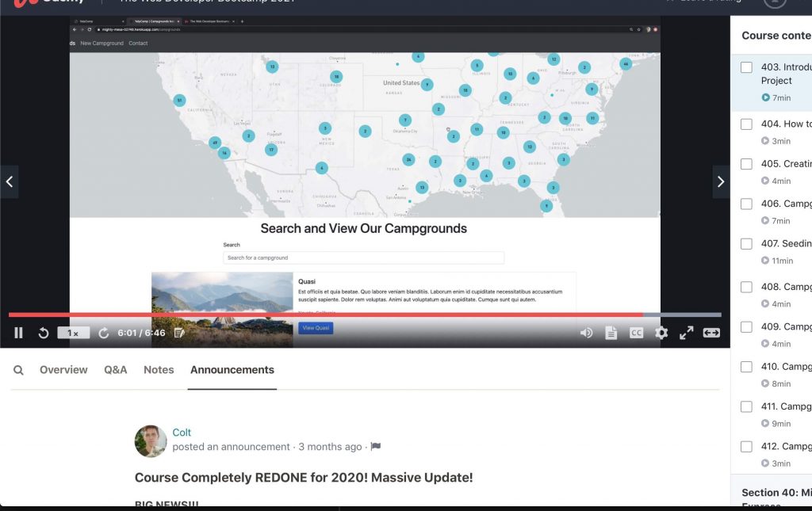
Task: Check the lecture 409 box
Action: click(x=746, y=327)
